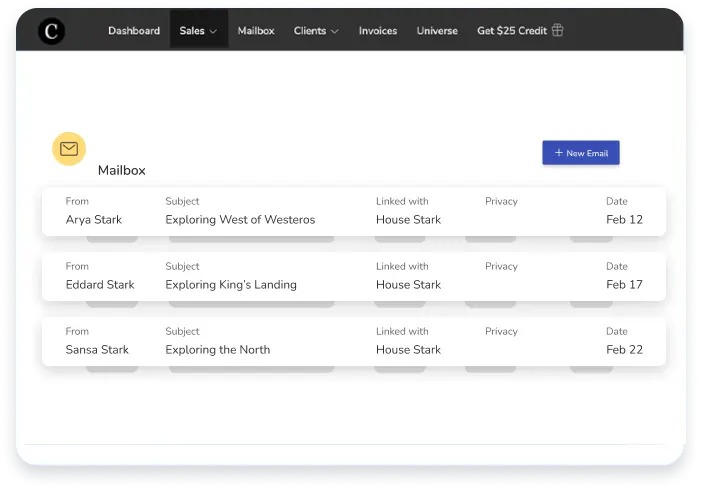Click House Stark linked in Arya's email row
Screen dimensions: 701x490
tap(408, 220)
